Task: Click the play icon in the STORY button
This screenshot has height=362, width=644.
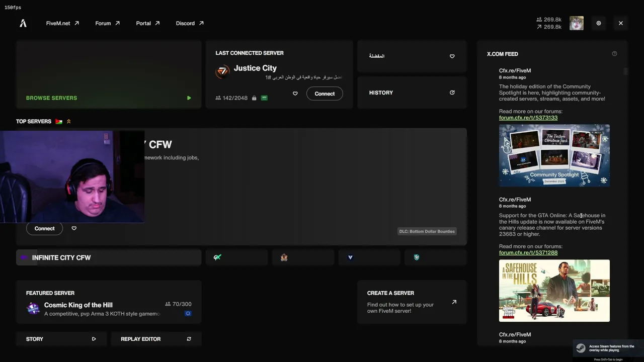Action: [x=94, y=339]
